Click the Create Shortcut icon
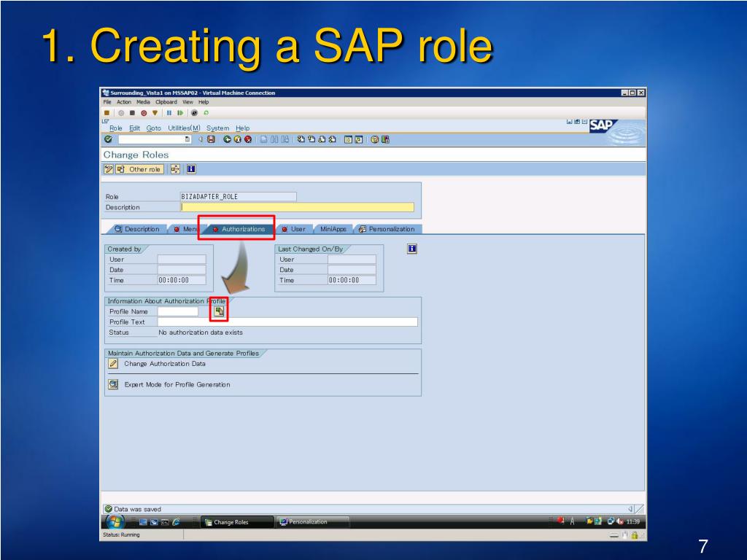 pos(358,139)
